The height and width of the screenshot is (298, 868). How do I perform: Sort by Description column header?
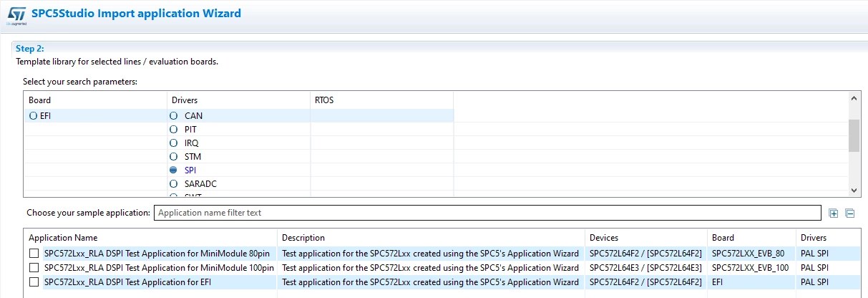[x=431, y=238]
